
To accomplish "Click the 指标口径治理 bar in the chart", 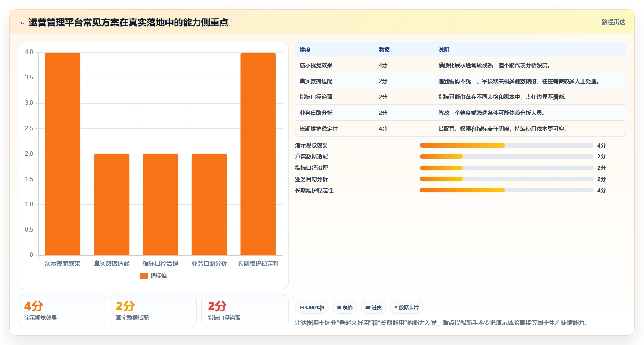I will [160, 204].
